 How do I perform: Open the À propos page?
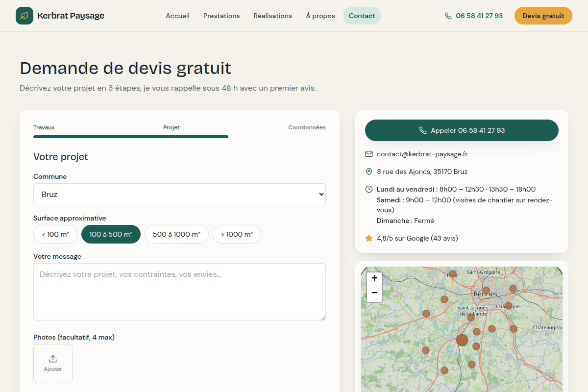pos(320,16)
